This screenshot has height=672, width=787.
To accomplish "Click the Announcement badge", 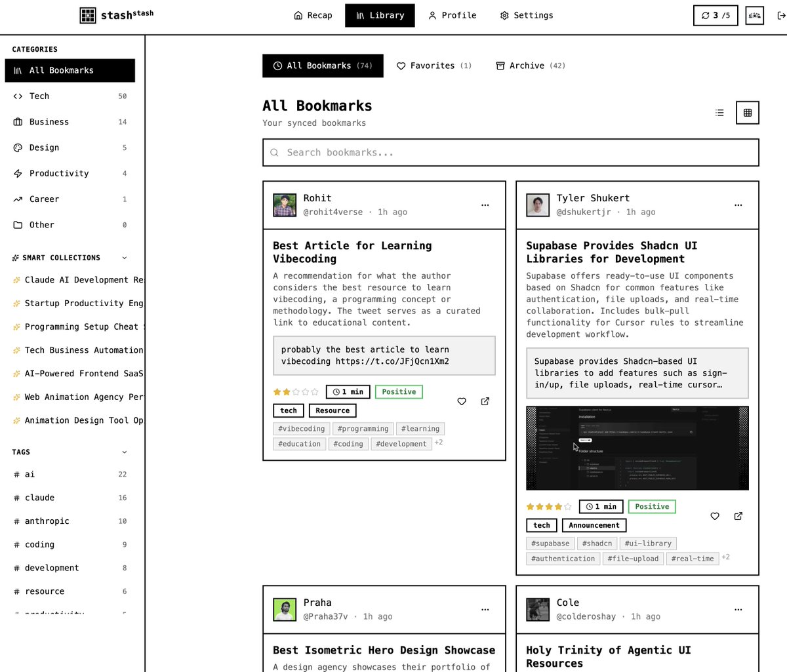I will pos(594,525).
